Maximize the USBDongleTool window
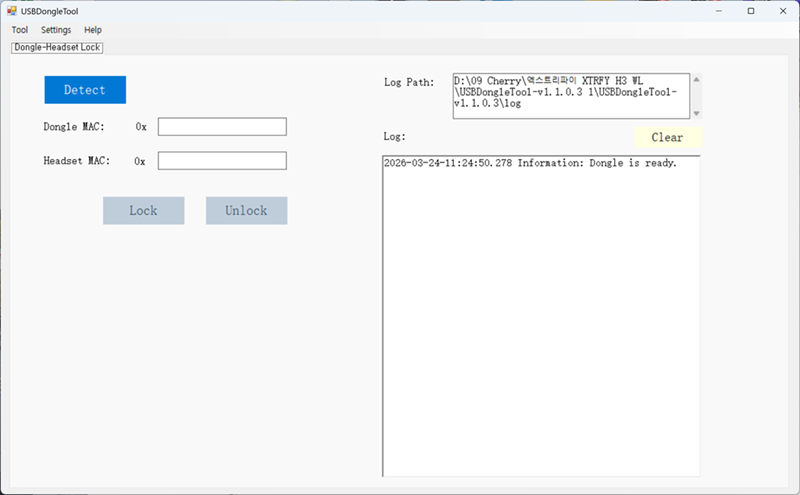800x495 pixels. (x=751, y=11)
